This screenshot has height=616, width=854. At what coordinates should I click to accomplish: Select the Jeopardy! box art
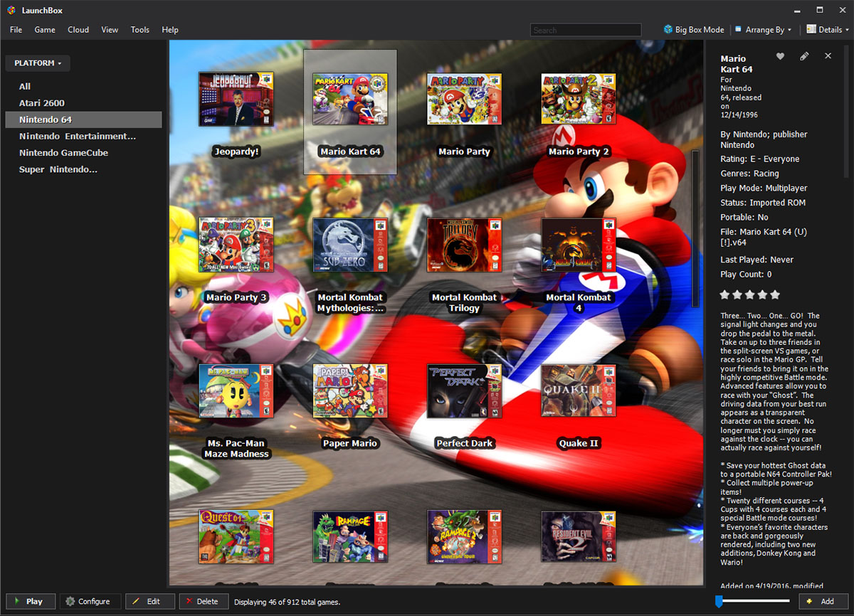click(236, 99)
